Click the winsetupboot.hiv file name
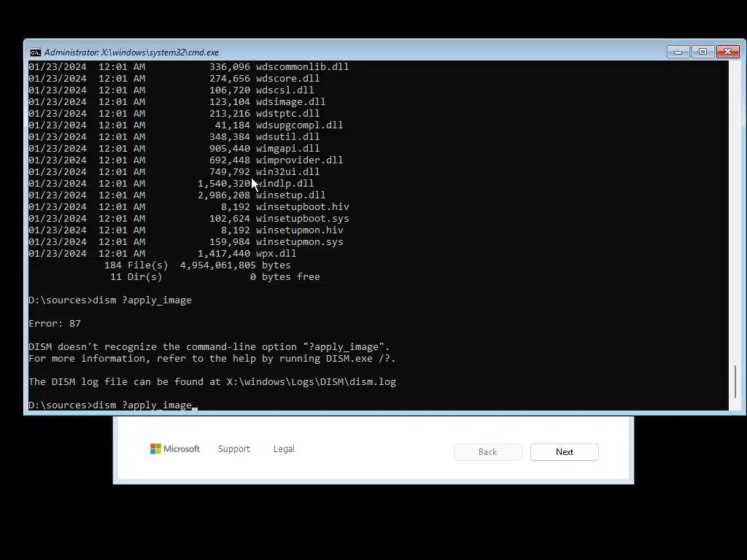The image size is (747, 560). point(303,206)
